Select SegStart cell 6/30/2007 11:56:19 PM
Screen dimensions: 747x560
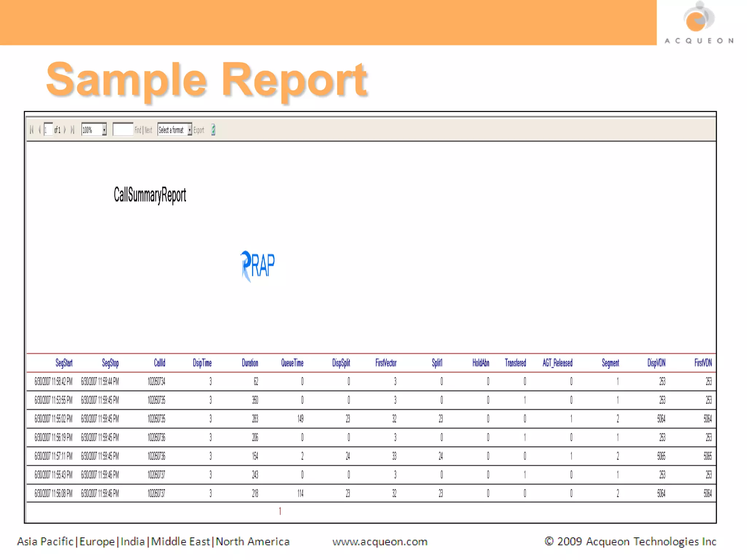coord(53,437)
